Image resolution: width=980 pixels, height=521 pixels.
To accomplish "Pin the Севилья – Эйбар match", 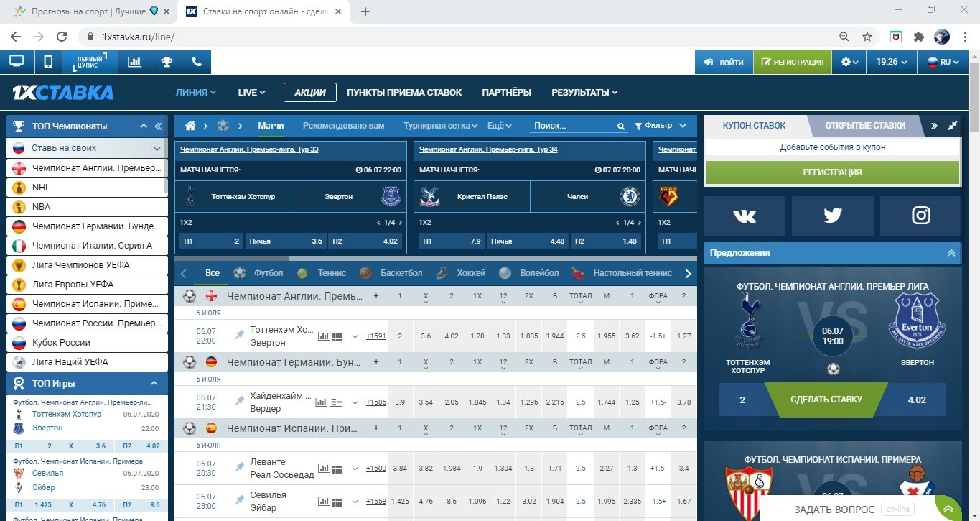I will click(239, 501).
